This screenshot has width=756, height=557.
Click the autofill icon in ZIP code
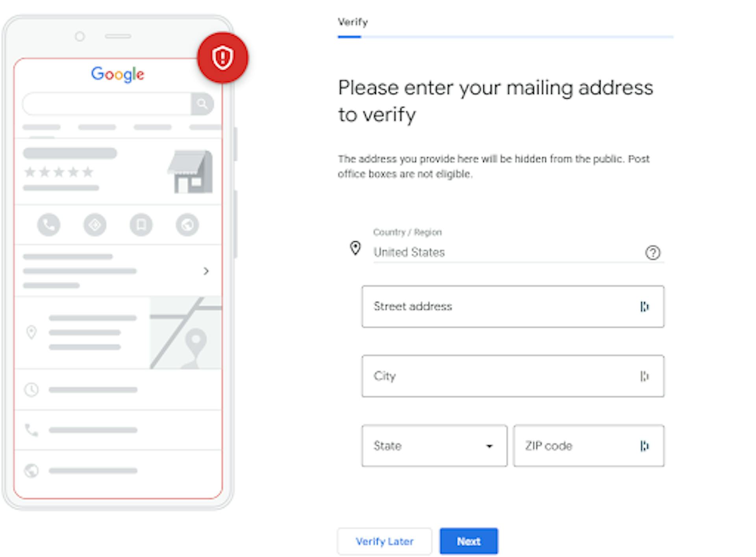[x=644, y=446]
